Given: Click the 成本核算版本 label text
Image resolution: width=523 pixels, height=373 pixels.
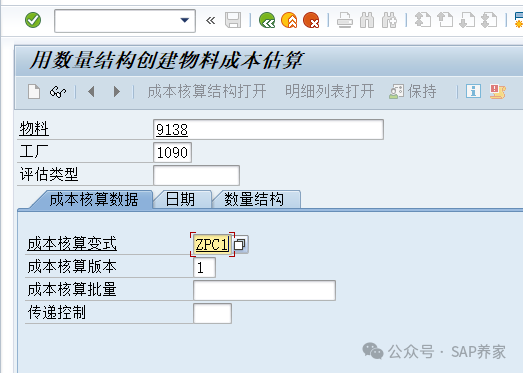Looking at the screenshot, I should tap(72, 267).
